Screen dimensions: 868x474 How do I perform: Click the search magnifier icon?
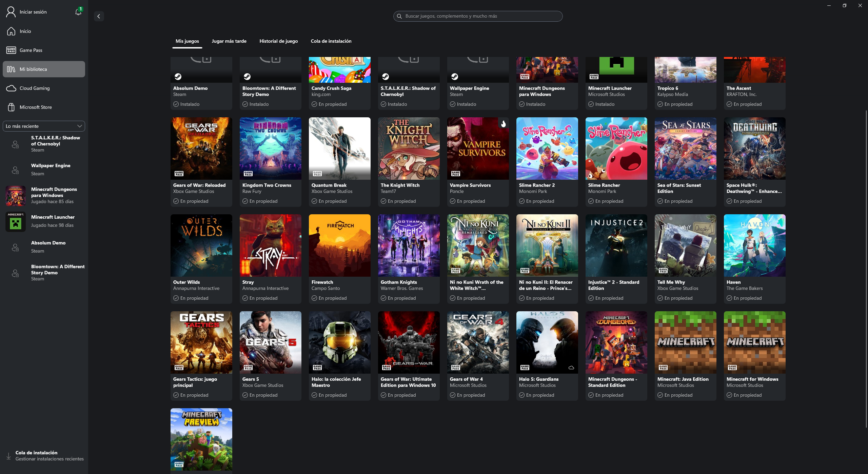coord(399,16)
